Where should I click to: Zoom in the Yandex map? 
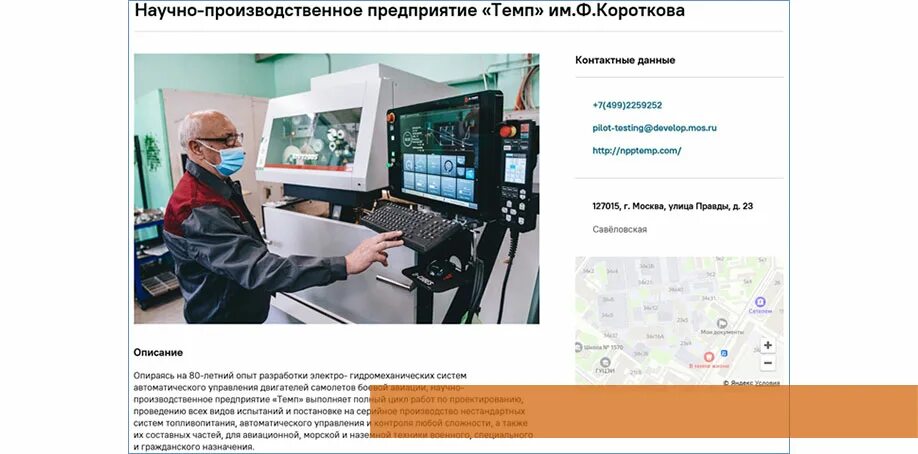768,346
